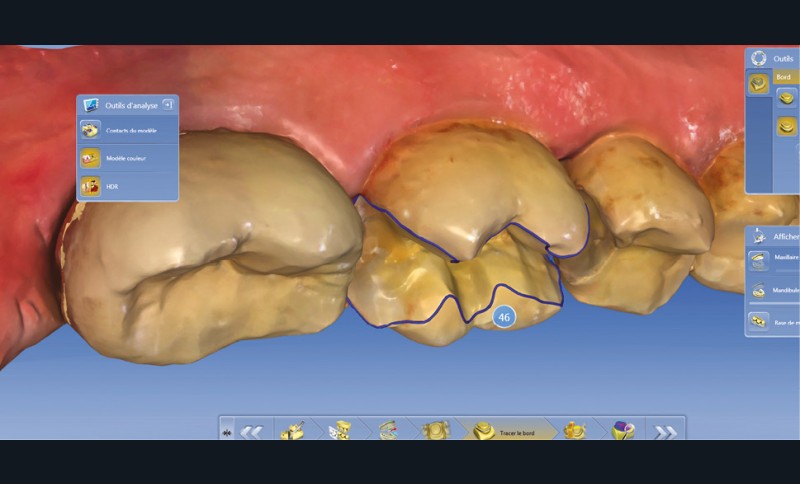The height and width of the screenshot is (484, 800).
Task: Toggle Contacts du modèle analysis
Action: tap(91, 130)
